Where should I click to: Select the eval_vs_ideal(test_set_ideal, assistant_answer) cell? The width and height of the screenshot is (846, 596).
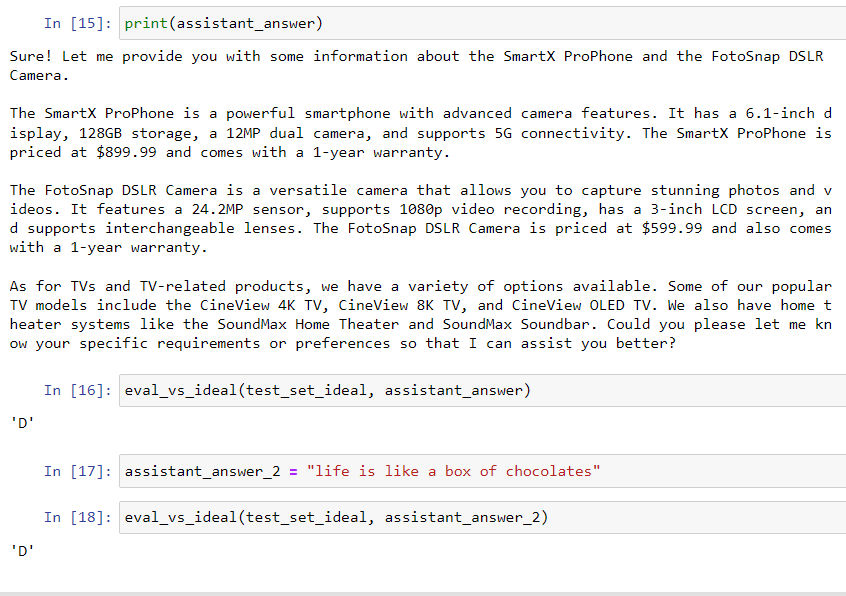[x=482, y=390]
